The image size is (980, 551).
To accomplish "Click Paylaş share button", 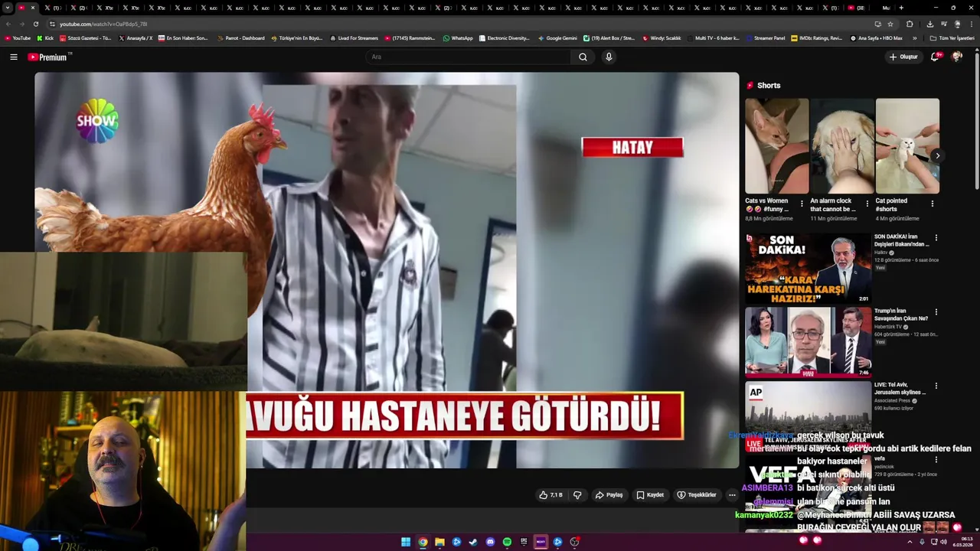I will point(609,495).
